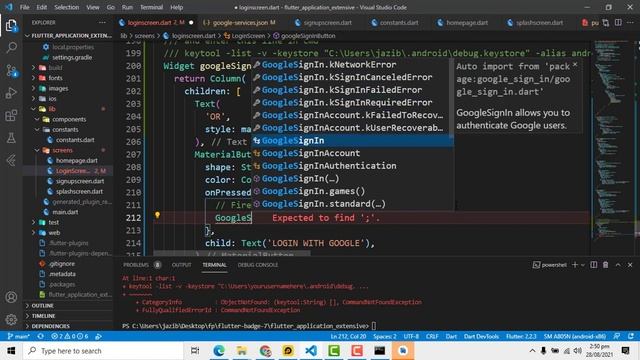Select GoogleSignIn.games() suggestion
Viewport: 640px width, 360px height.
[352, 191]
